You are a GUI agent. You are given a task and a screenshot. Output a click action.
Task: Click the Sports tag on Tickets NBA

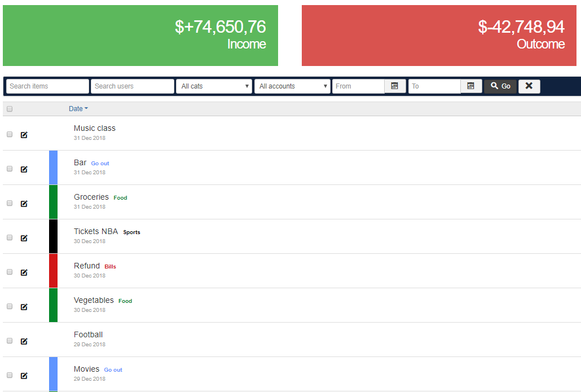(131, 232)
